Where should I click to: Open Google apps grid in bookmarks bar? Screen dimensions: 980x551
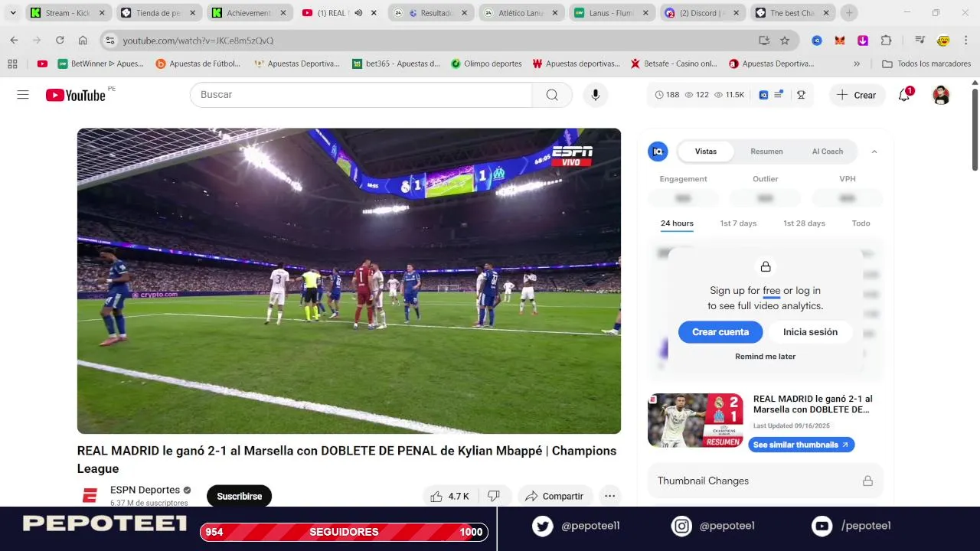pos(12,64)
